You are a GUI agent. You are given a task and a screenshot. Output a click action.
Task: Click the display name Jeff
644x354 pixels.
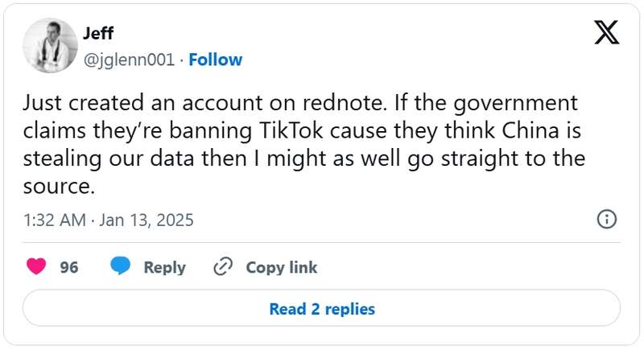coord(97,35)
